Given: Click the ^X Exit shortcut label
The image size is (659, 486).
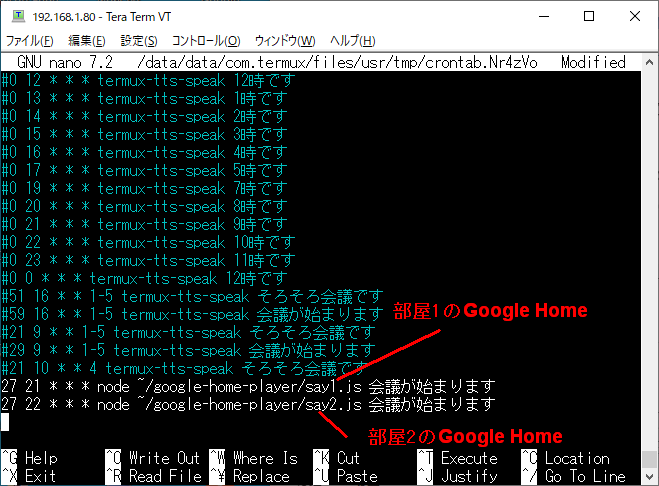Looking at the screenshot, I should pyautogui.click(x=29, y=476).
